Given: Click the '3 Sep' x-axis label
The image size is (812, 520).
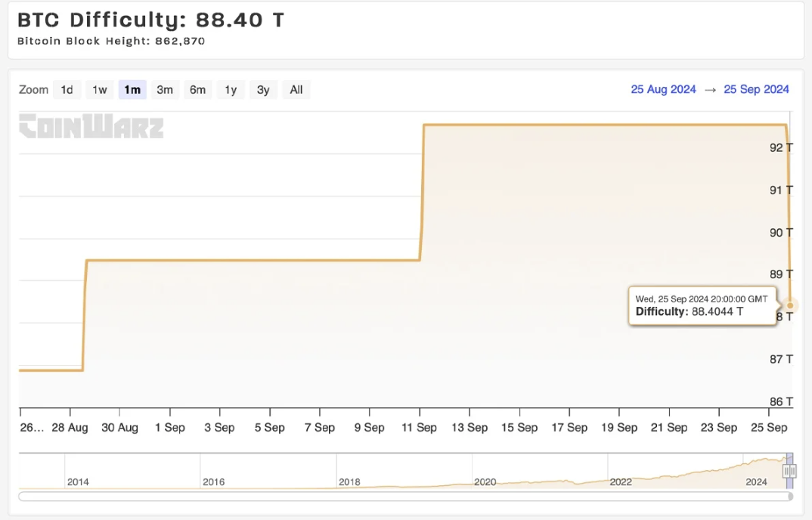Looking at the screenshot, I should [x=219, y=427].
